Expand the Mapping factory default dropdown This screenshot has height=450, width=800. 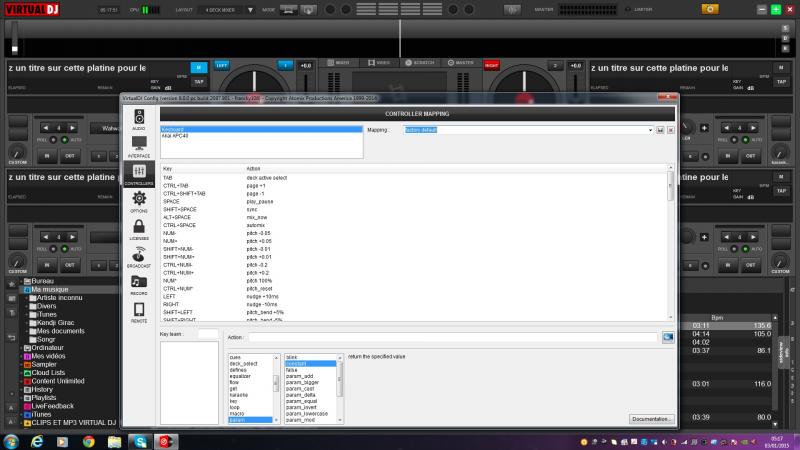651,130
